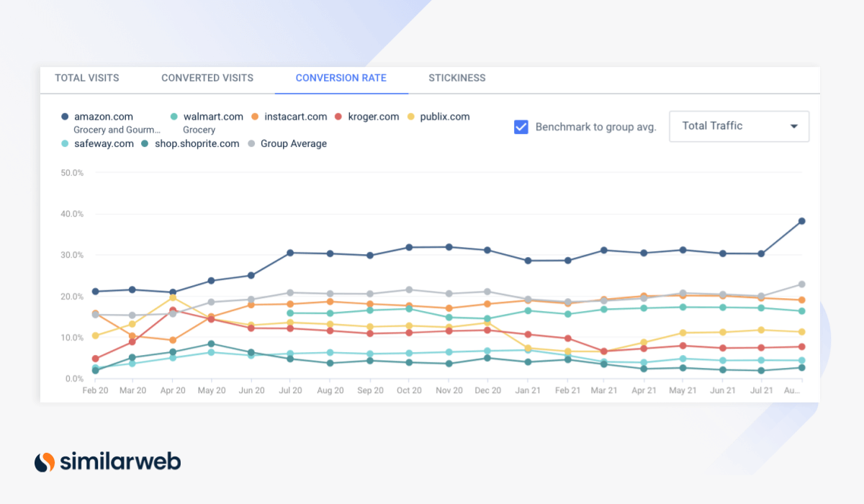Click amazon.com's final peak data point
The width and height of the screenshot is (864, 504).
pos(801,221)
